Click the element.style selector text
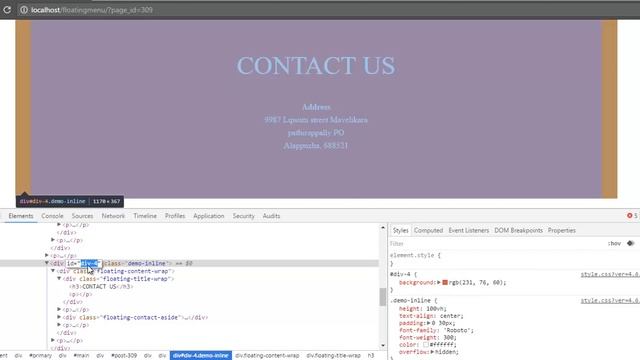Screen dimensions: 640x360 (x=413, y=255)
